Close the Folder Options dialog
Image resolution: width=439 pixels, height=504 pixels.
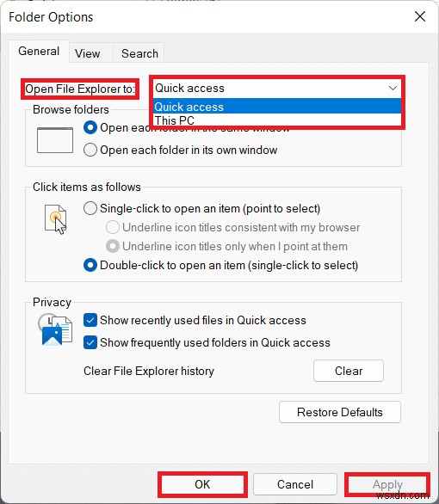420,16
